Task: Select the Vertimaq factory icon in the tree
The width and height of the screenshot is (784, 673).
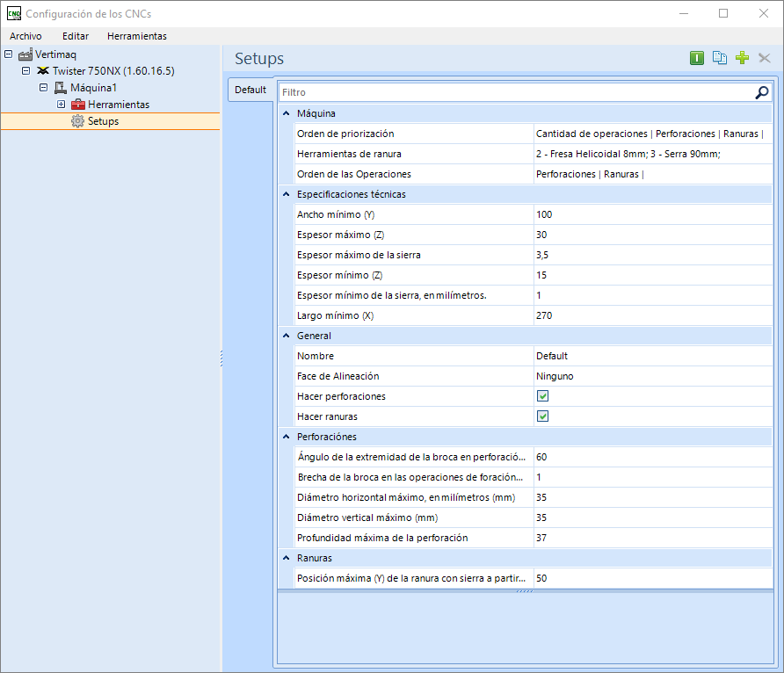Action: [25, 54]
